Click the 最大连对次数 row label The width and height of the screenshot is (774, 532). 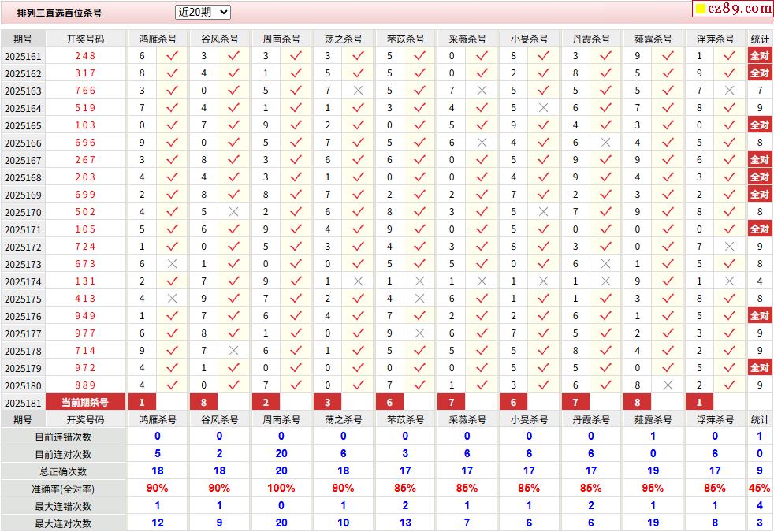(63, 523)
